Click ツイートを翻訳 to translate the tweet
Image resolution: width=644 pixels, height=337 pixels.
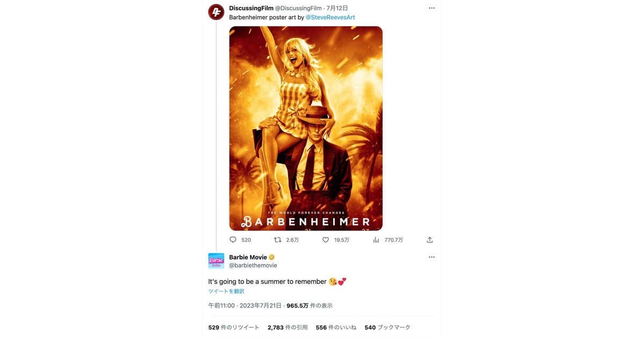tap(226, 291)
